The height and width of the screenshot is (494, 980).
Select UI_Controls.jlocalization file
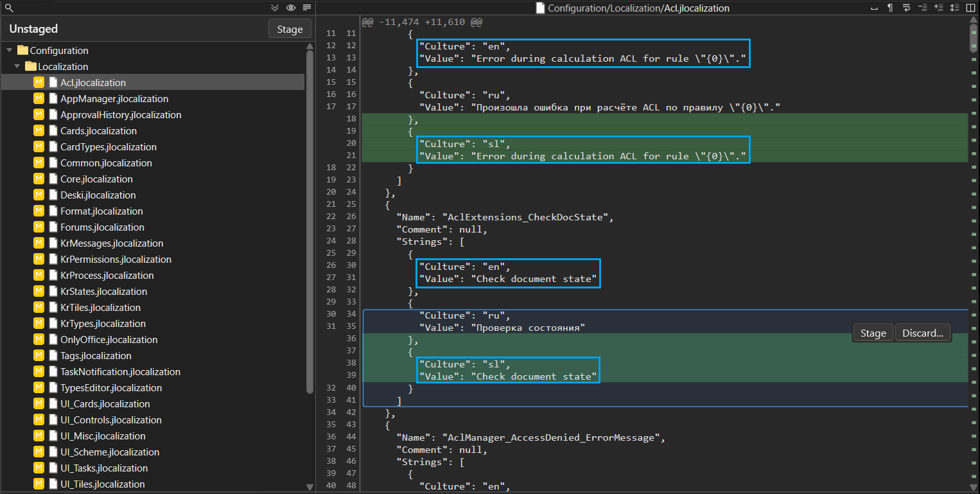152,419
